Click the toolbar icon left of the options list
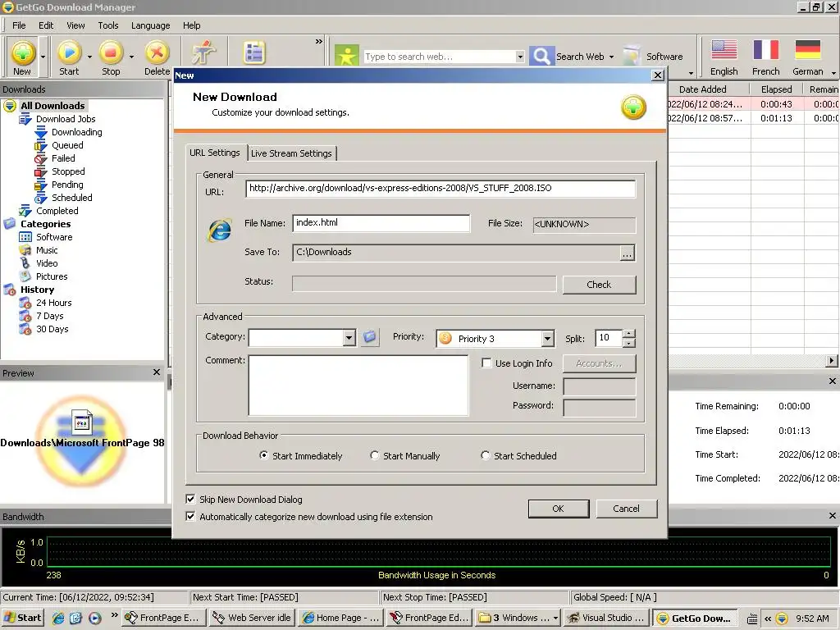The height and width of the screenshot is (630, 840). tap(204, 52)
